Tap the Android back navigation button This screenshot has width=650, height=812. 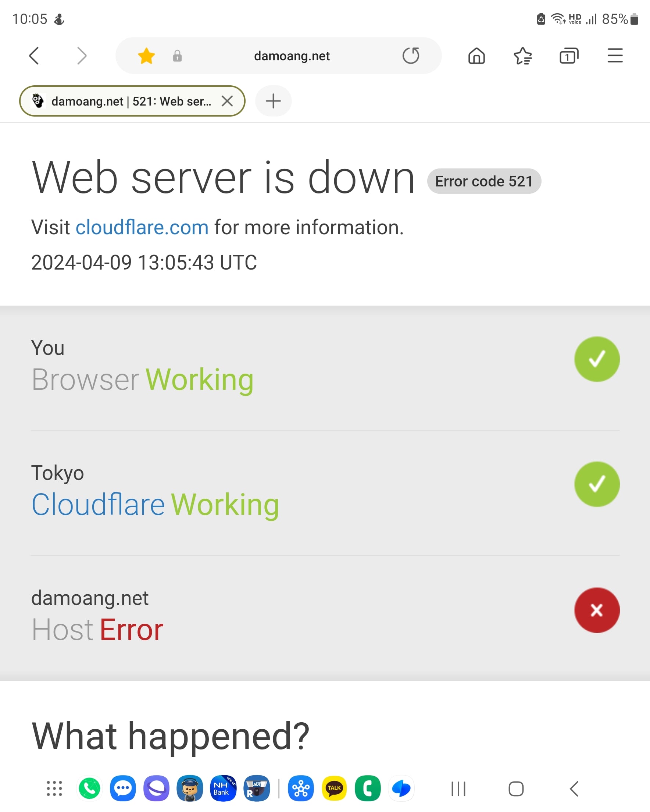tap(574, 789)
